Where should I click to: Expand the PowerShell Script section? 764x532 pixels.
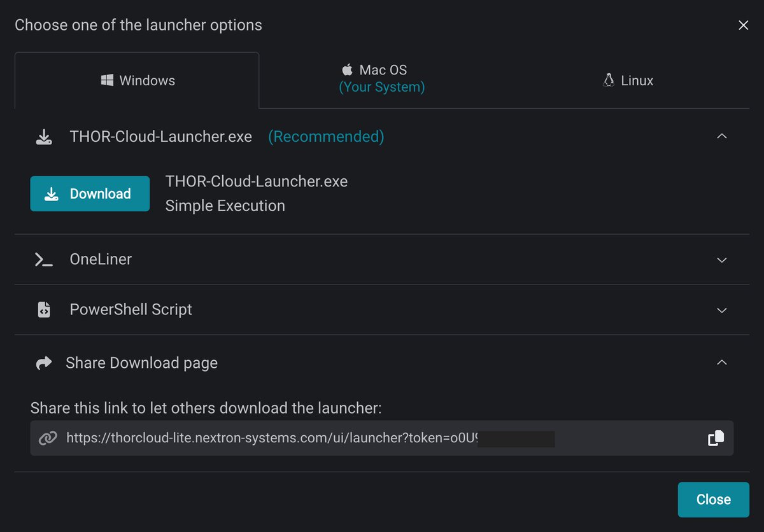(x=721, y=310)
